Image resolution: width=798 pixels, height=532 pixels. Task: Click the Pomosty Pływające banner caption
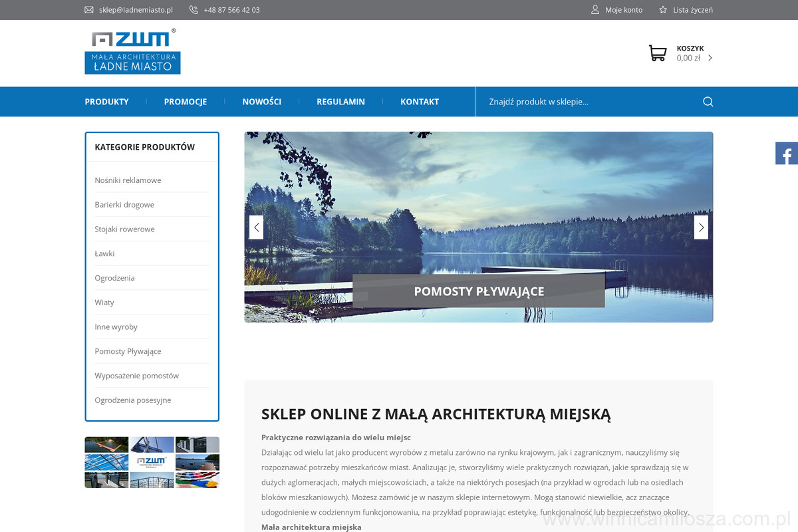pos(478,291)
